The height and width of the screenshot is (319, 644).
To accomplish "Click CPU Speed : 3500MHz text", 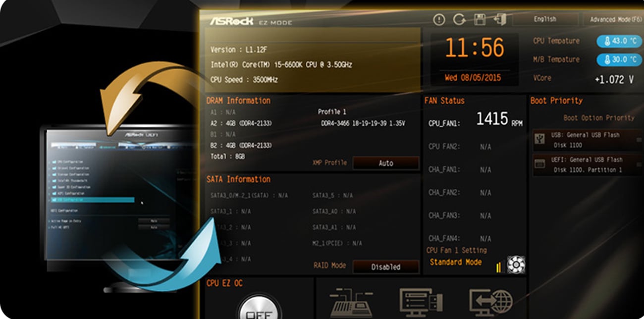I will coord(244,80).
